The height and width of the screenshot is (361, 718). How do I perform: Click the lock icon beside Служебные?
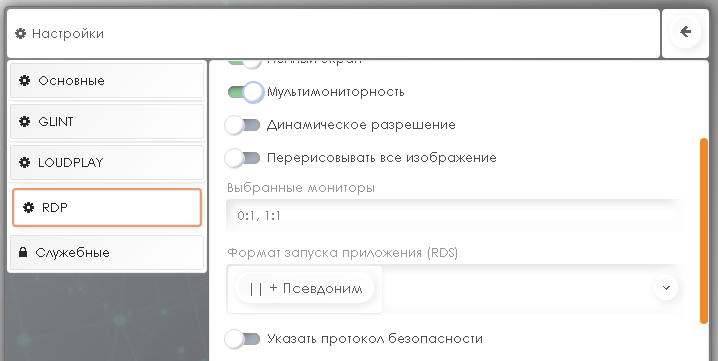point(23,252)
